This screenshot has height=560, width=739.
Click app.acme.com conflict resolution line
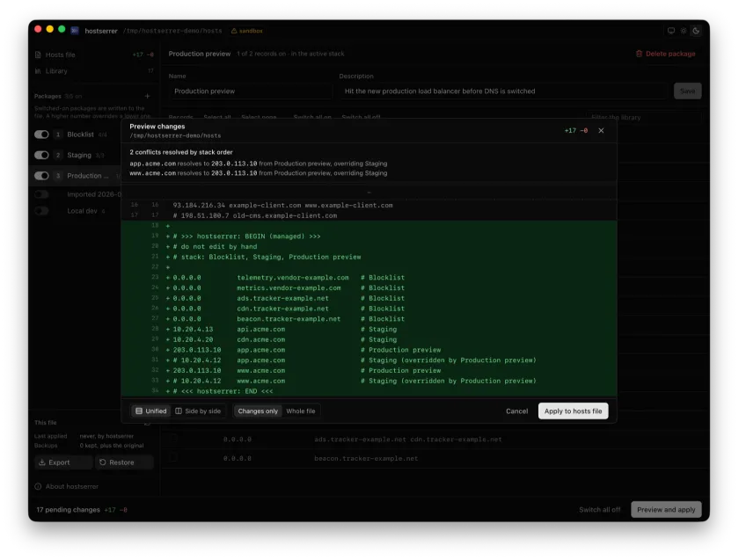click(x=259, y=164)
